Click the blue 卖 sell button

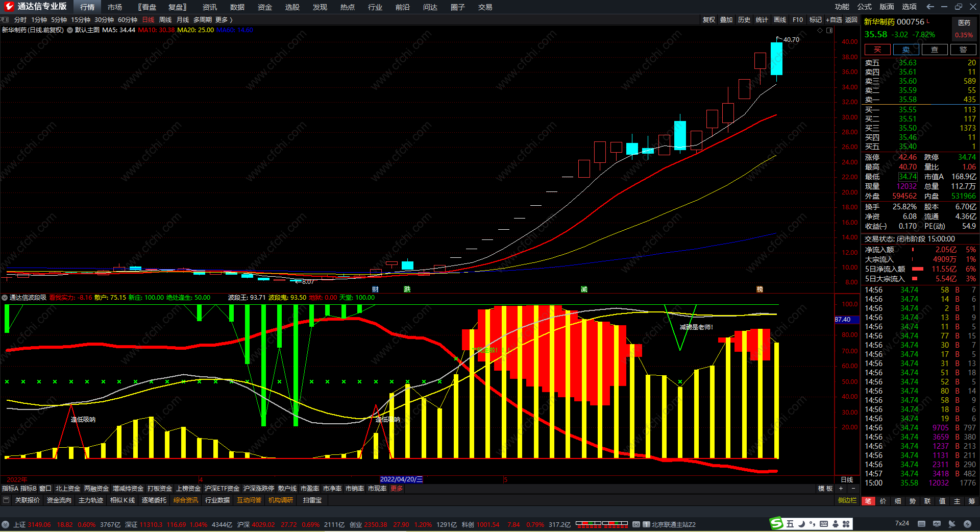(x=906, y=50)
